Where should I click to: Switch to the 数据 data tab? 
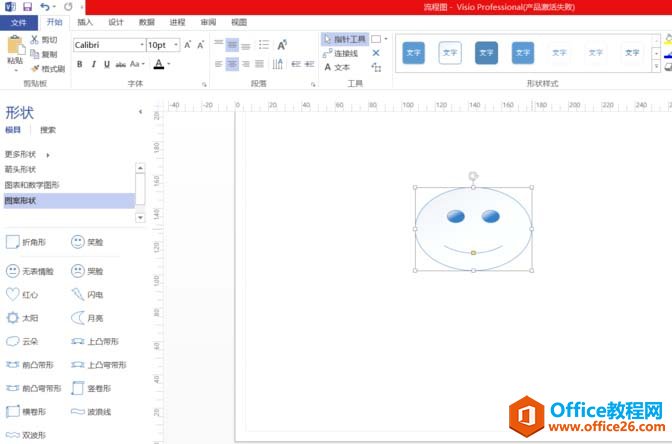pos(147,22)
